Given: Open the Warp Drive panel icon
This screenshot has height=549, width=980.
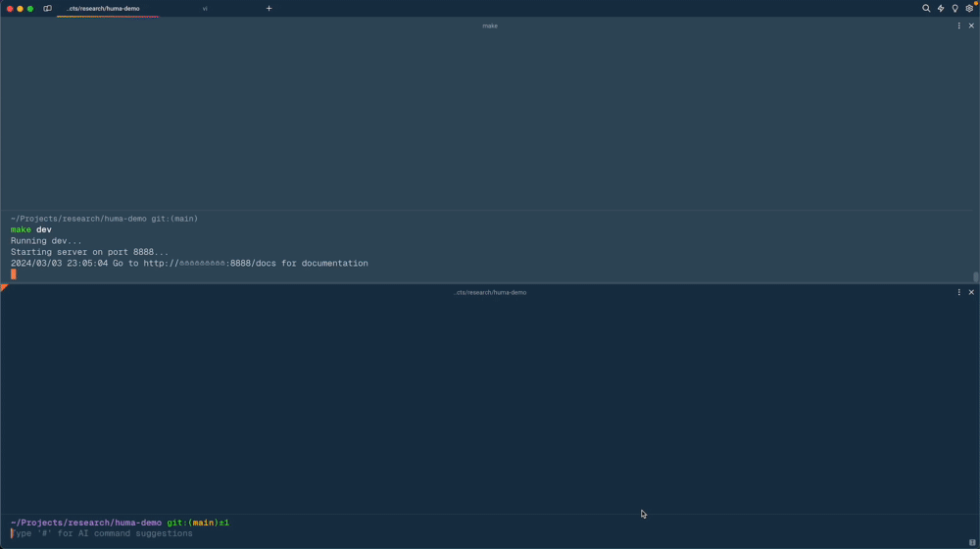Looking at the screenshot, I should pyautogui.click(x=47, y=8).
